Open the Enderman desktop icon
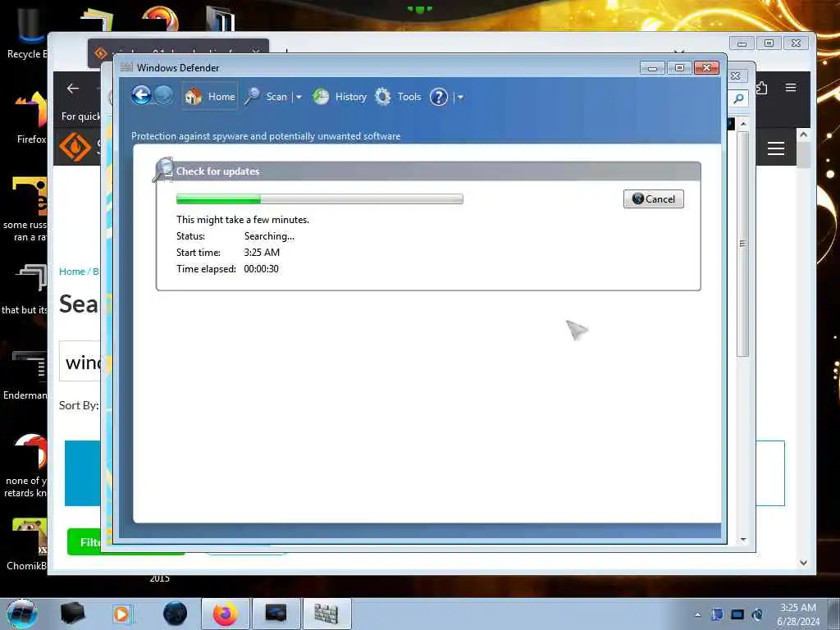This screenshot has height=630, width=840. coord(25,375)
